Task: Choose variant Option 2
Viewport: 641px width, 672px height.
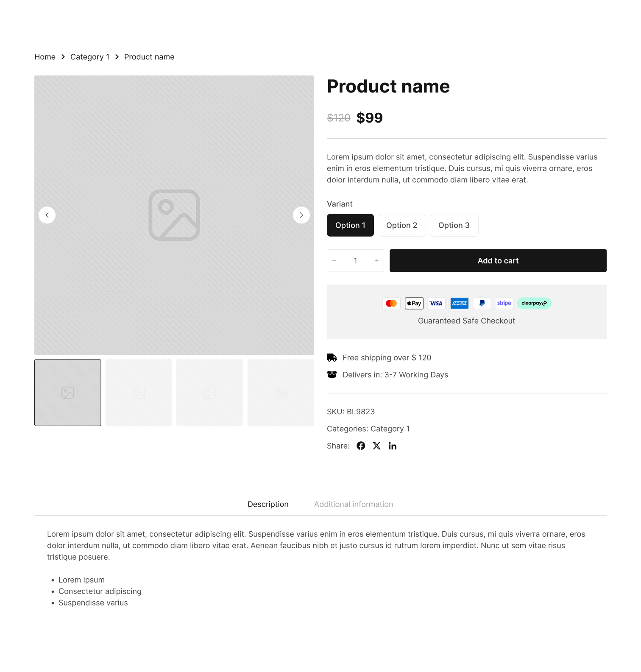Action: 402,225
